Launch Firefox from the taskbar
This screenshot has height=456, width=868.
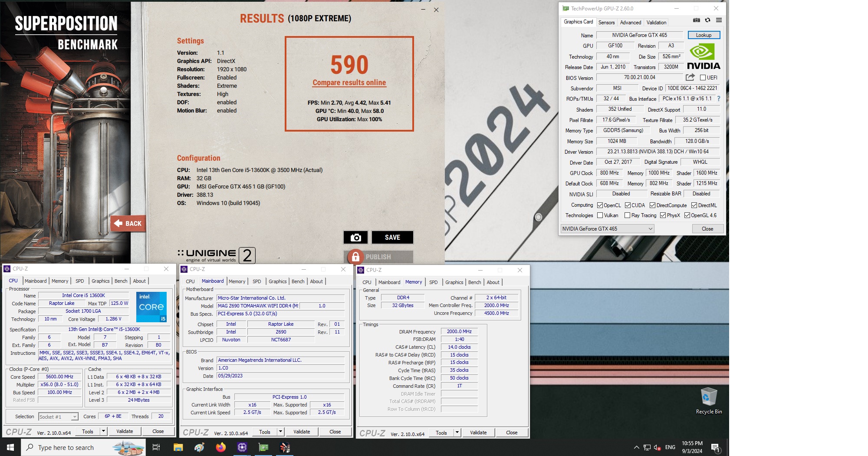click(x=220, y=447)
